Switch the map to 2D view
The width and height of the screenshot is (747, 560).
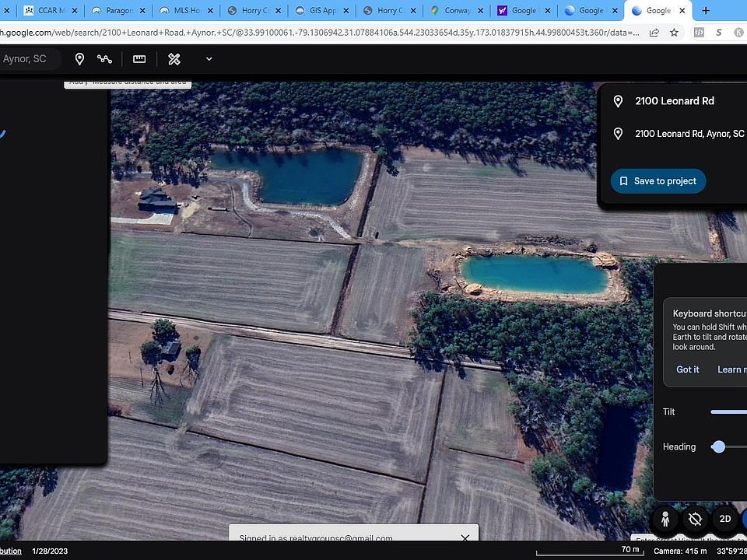[x=724, y=519]
